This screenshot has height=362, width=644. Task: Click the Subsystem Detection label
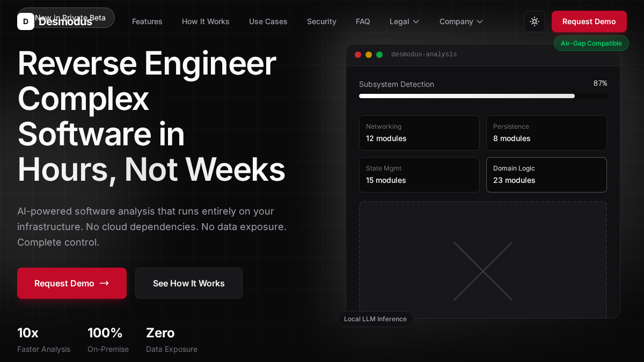click(397, 84)
